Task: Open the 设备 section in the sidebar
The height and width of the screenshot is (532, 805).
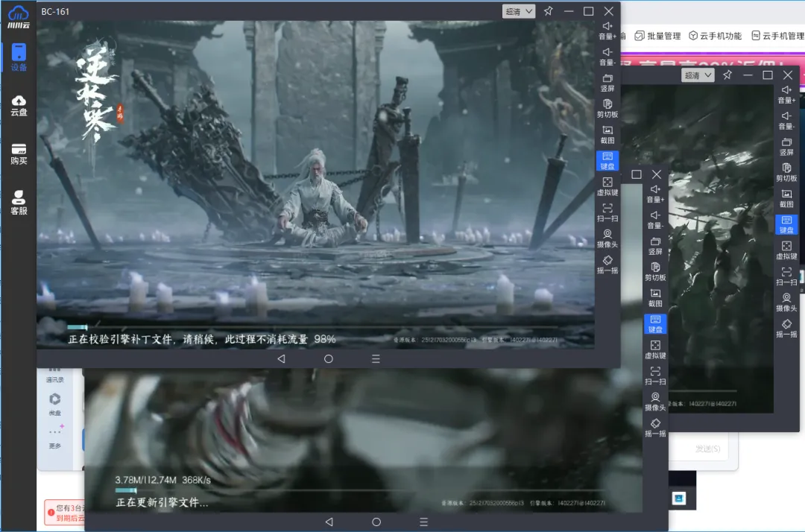Action: [x=19, y=57]
